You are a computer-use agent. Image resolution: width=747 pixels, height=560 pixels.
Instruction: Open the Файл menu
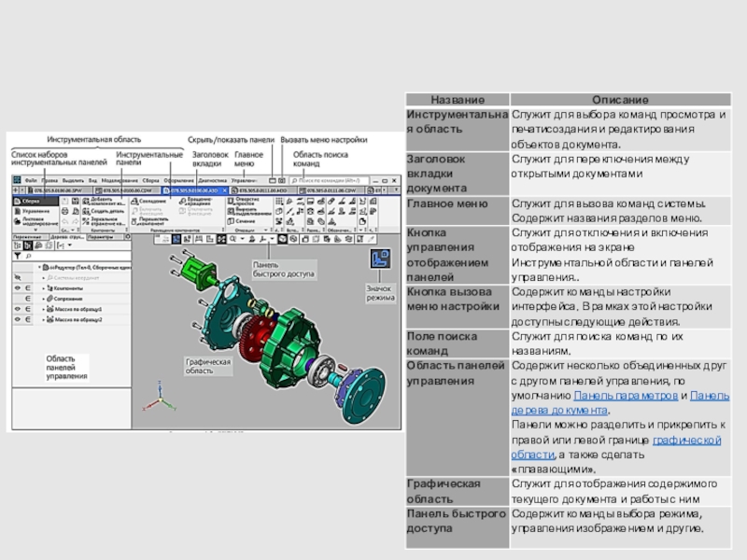click(x=31, y=180)
